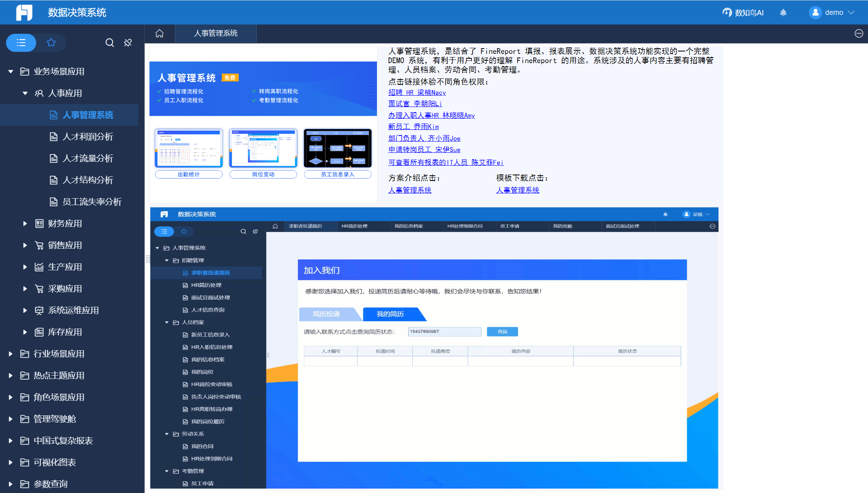This screenshot has height=493, width=868.
Task: Click the notification bell icon
Action: (x=783, y=12)
